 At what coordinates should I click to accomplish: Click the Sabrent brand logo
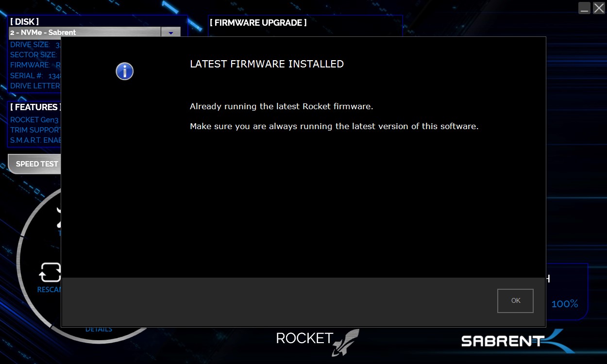(x=518, y=341)
